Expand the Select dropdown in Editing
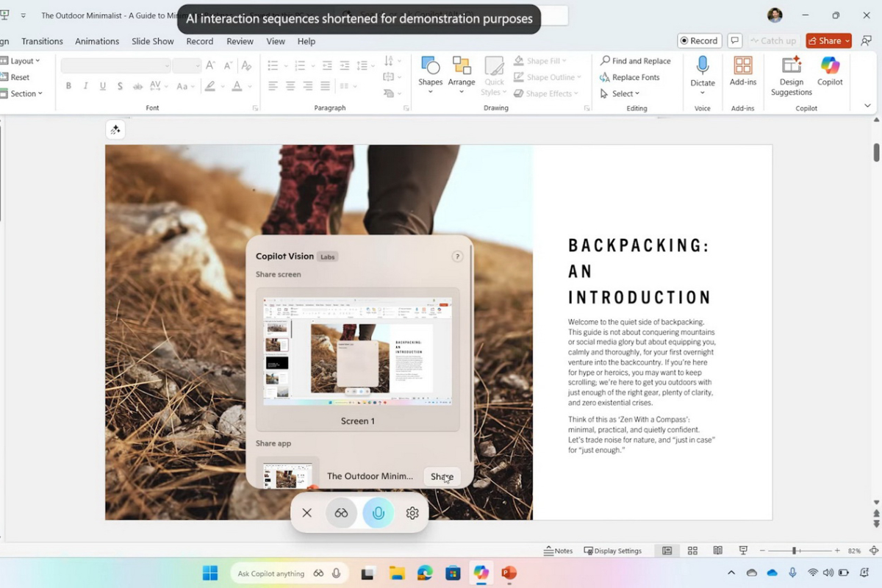The width and height of the screenshot is (882, 588). click(621, 93)
